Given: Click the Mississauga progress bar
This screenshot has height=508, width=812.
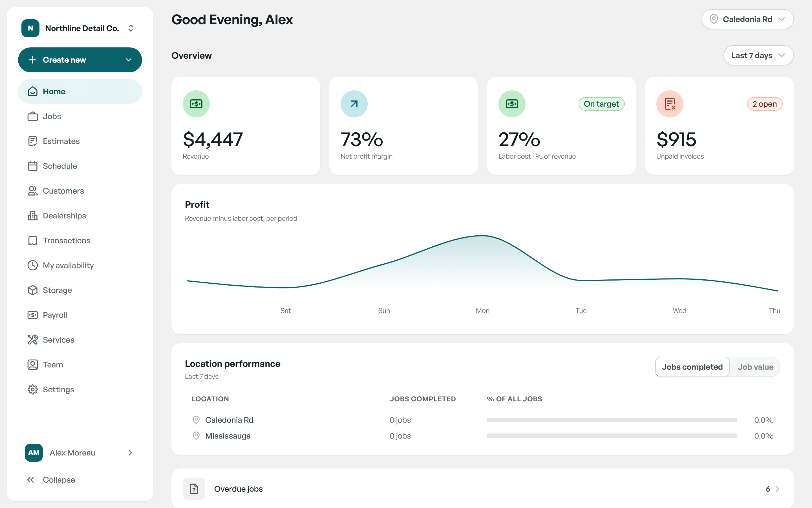Looking at the screenshot, I should click(x=612, y=436).
